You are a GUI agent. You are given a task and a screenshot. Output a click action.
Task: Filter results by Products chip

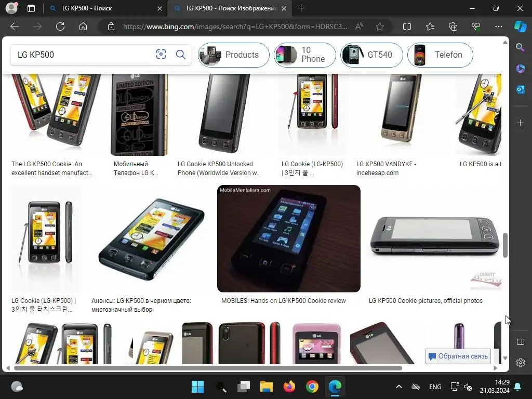[234, 55]
